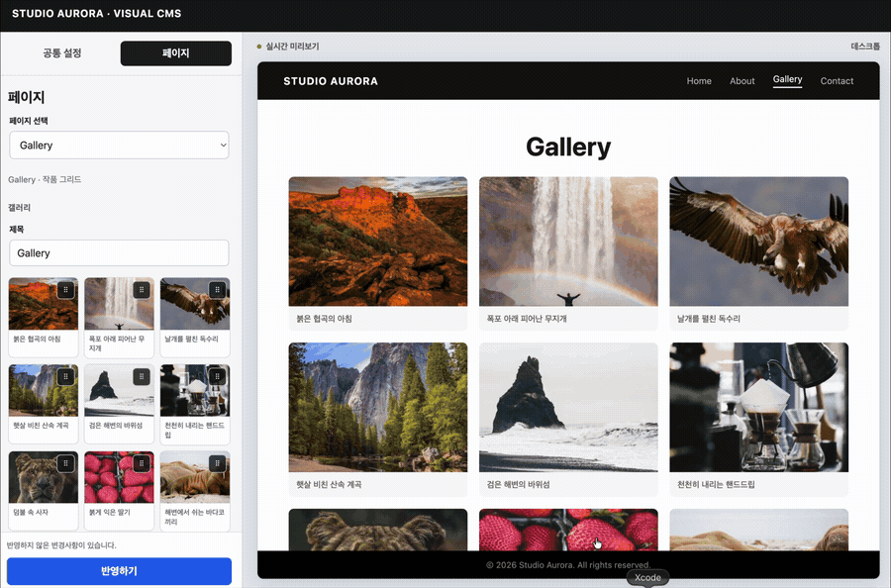Image resolution: width=891 pixels, height=588 pixels.
Task: Click the preview caption 붉은 협곡의 아침
Action: [324, 319]
